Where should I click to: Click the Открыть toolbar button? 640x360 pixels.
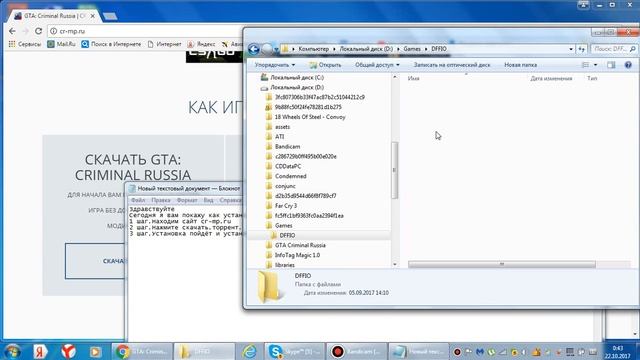pos(325,65)
